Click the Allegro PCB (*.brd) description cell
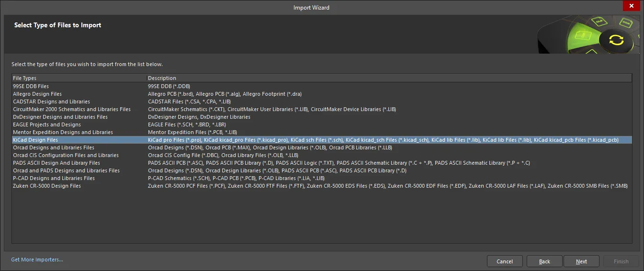Viewport: 644px width, 271px height. tap(225, 94)
